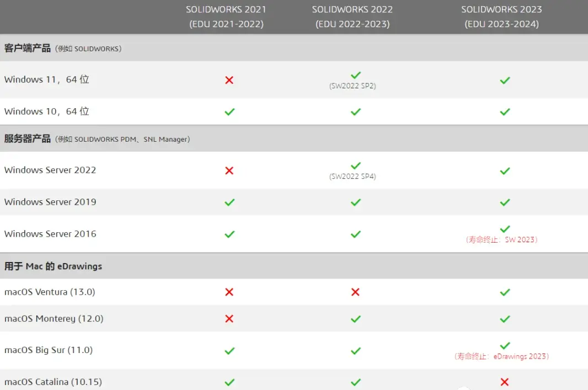
Task: Click red cross for Windows Server 2022 under SOLIDWORKS 2021
Action: [x=229, y=170]
